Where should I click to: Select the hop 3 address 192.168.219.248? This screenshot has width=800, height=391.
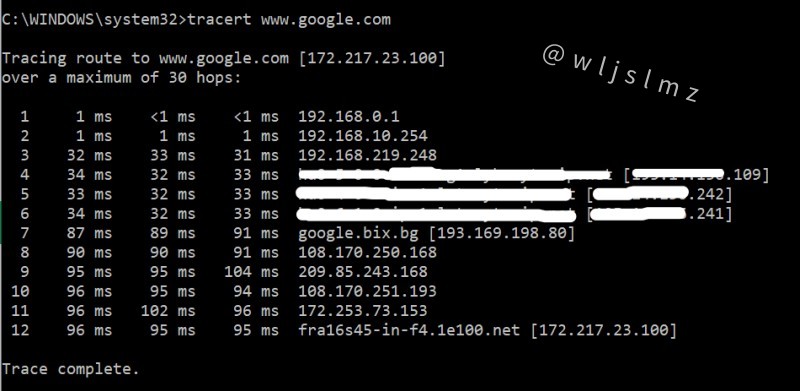click(x=367, y=156)
